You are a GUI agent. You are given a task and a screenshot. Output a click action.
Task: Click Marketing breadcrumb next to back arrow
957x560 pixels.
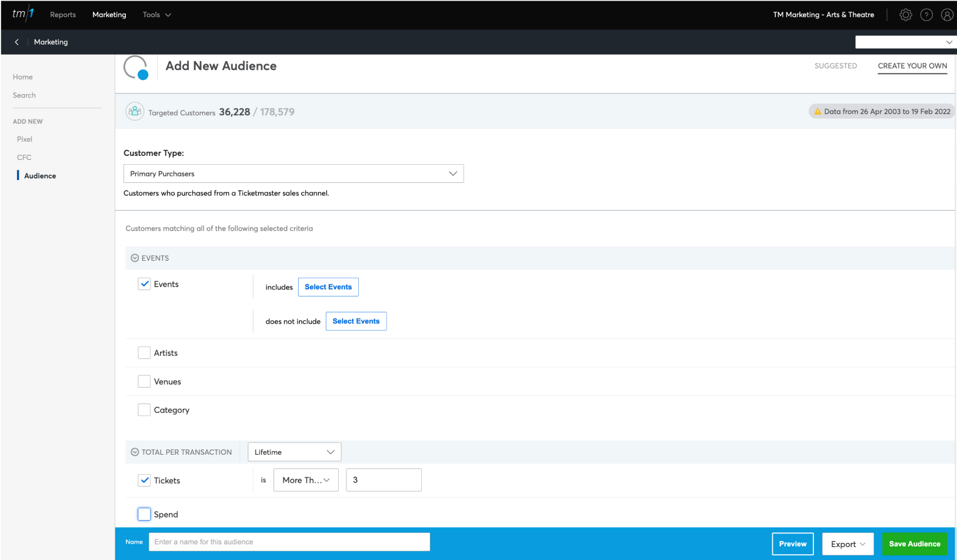click(x=51, y=42)
